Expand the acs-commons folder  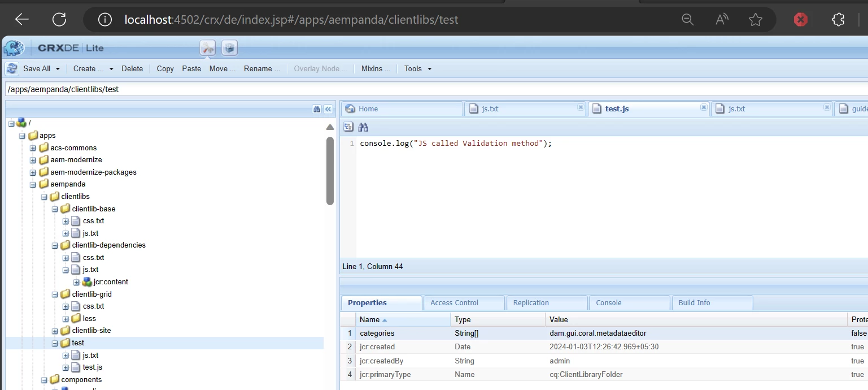click(x=33, y=148)
